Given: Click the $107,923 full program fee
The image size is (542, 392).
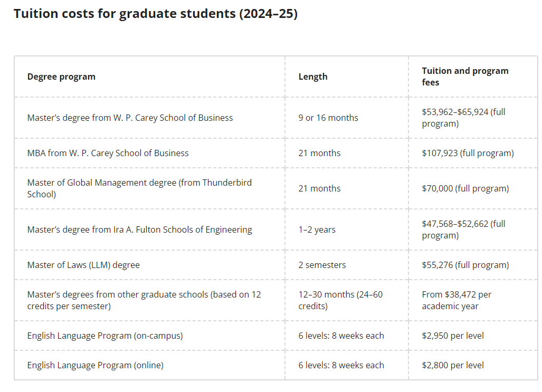Looking at the screenshot, I should 468,153.
